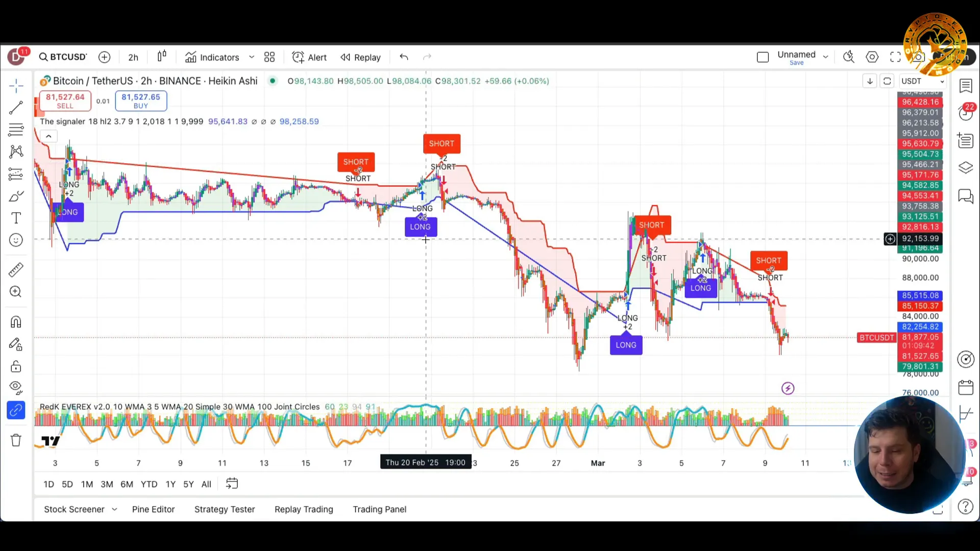The width and height of the screenshot is (980, 551).
Task: Open the candle chart style menu
Action: click(x=162, y=57)
